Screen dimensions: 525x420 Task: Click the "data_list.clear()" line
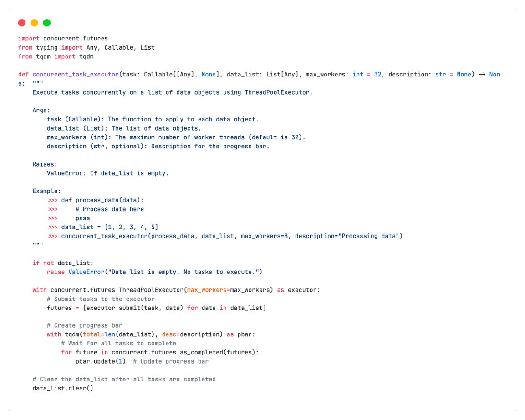click(x=63, y=389)
